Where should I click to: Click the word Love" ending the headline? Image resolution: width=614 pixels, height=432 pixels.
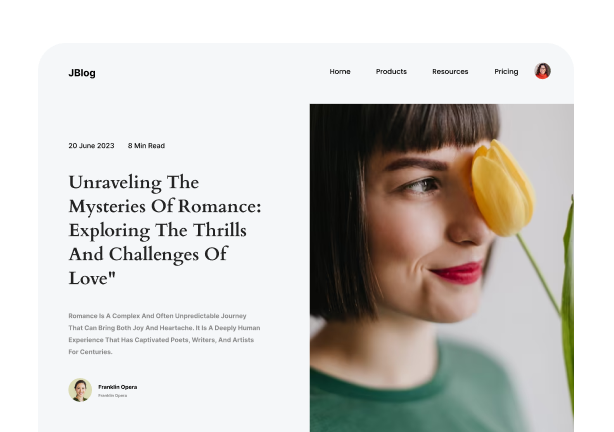[92, 278]
